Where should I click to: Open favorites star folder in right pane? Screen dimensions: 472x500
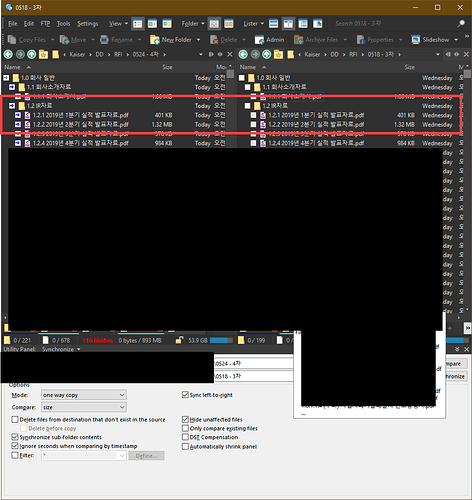278,54
